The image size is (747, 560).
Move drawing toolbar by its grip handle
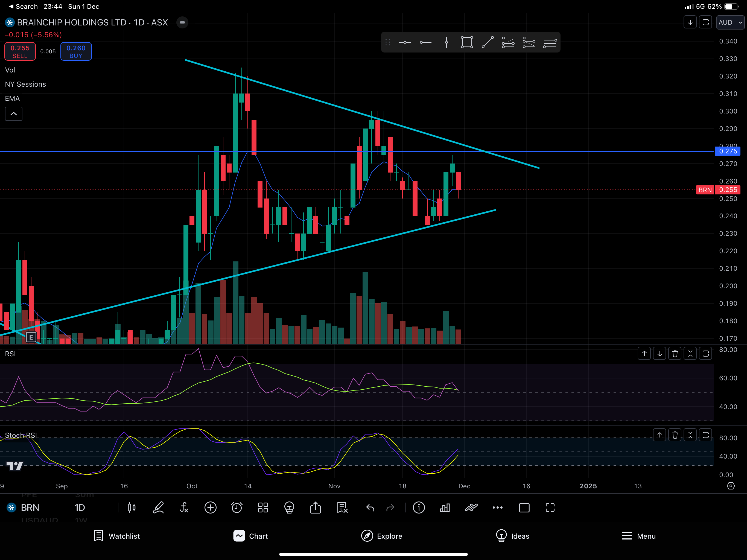click(x=388, y=42)
